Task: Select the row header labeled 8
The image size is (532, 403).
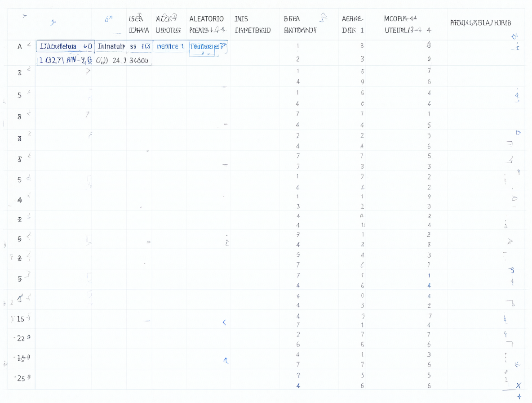Action: 19,116
